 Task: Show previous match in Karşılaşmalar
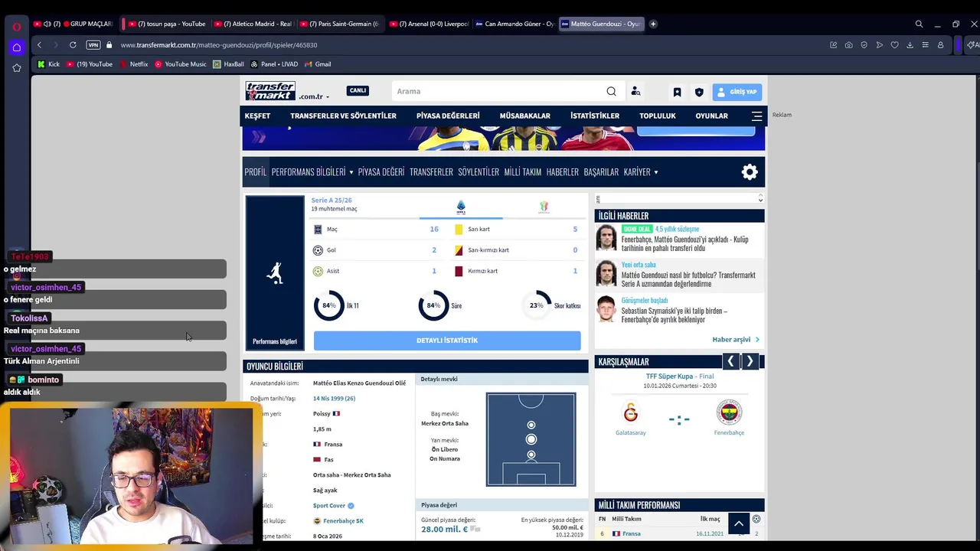[x=730, y=361]
